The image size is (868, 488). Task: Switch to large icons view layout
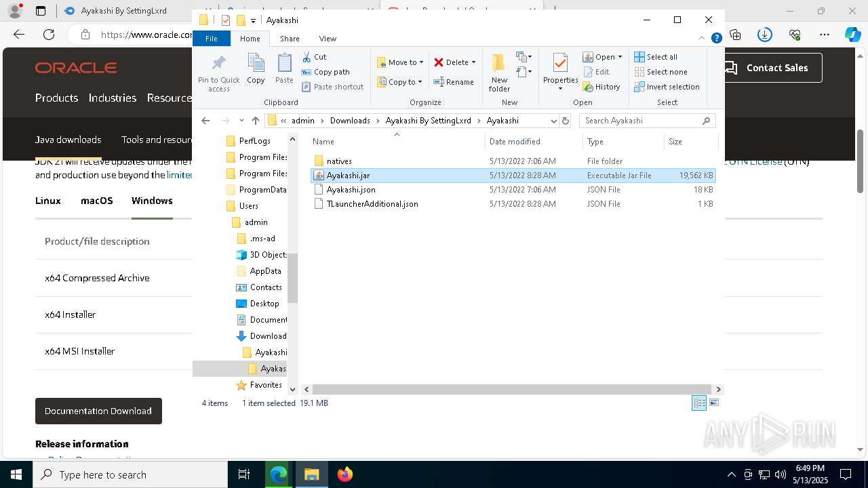tap(713, 403)
